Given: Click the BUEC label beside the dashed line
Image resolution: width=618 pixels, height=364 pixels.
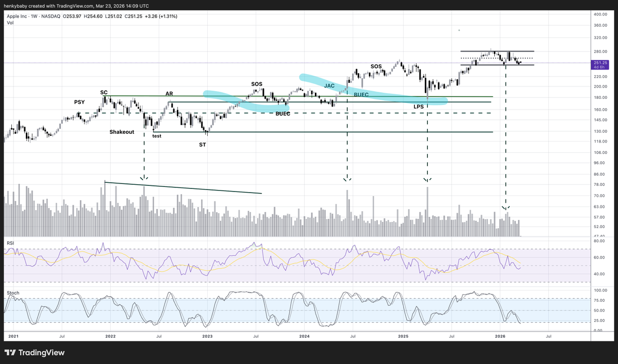Looking at the screenshot, I should (282, 114).
